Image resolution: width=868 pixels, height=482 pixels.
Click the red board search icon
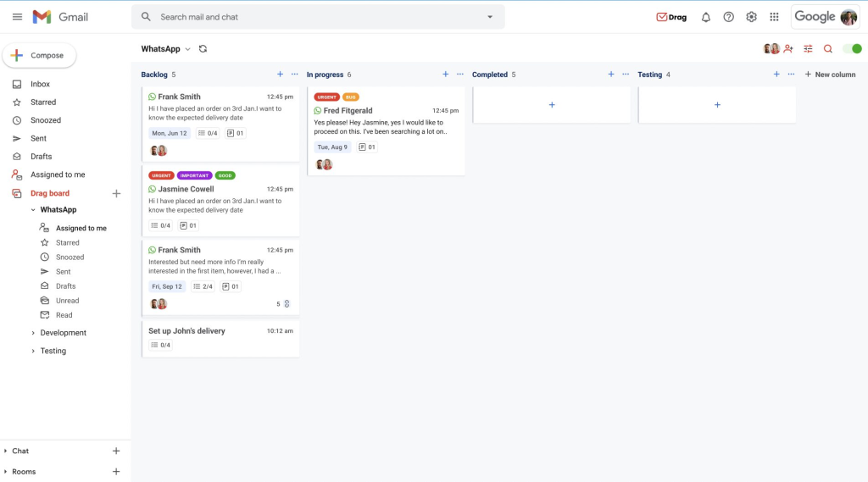point(828,48)
